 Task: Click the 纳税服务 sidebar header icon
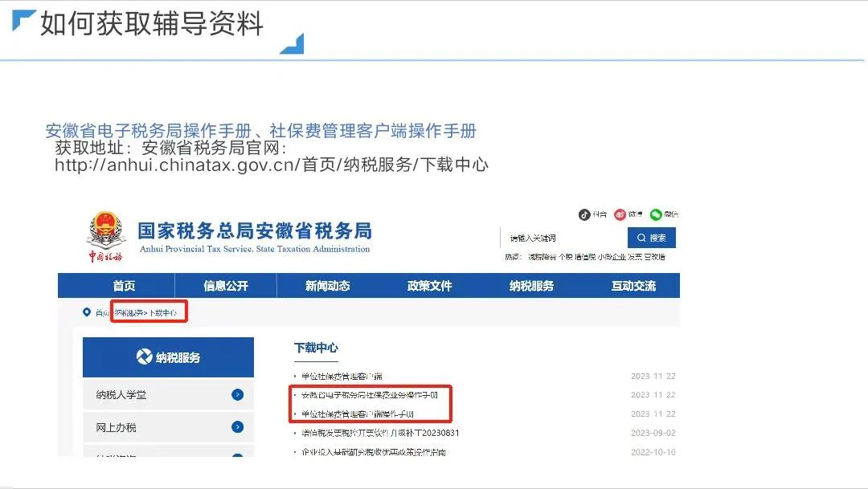point(144,357)
